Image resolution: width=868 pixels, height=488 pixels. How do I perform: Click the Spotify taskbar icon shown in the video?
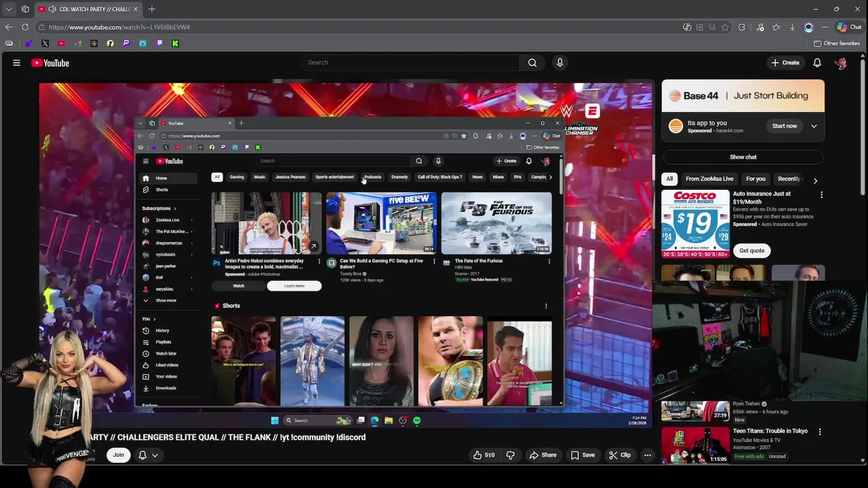[417, 420]
